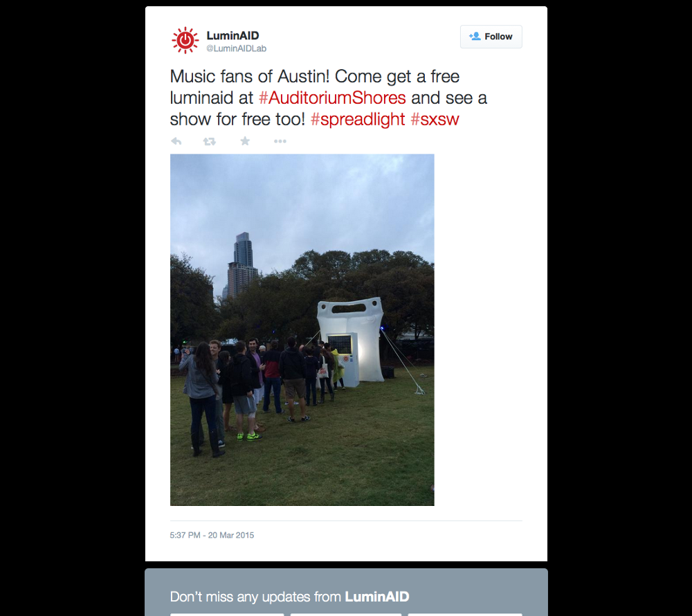The width and height of the screenshot is (692, 616).
Task: Open the 5:37 PM - 20 Mar 2015 timestamp
Action: (212, 535)
